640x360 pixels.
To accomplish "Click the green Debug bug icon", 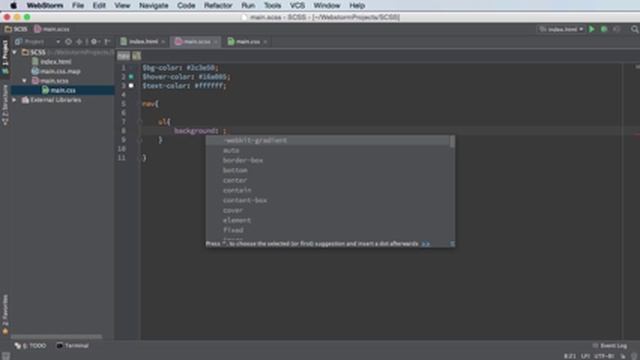I will pos(604,29).
